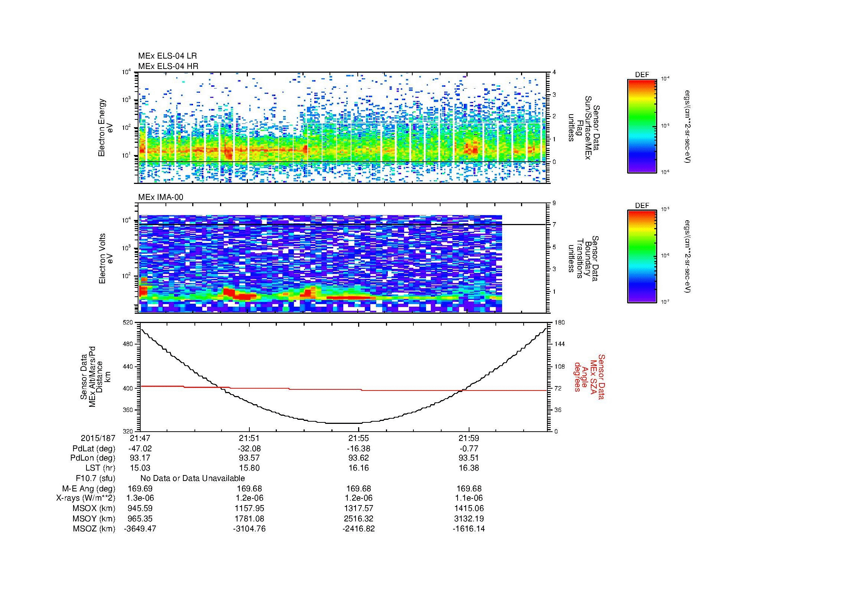Click the 21:59 time tick label
The width and height of the screenshot is (868, 613).
pyautogui.click(x=469, y=438)
